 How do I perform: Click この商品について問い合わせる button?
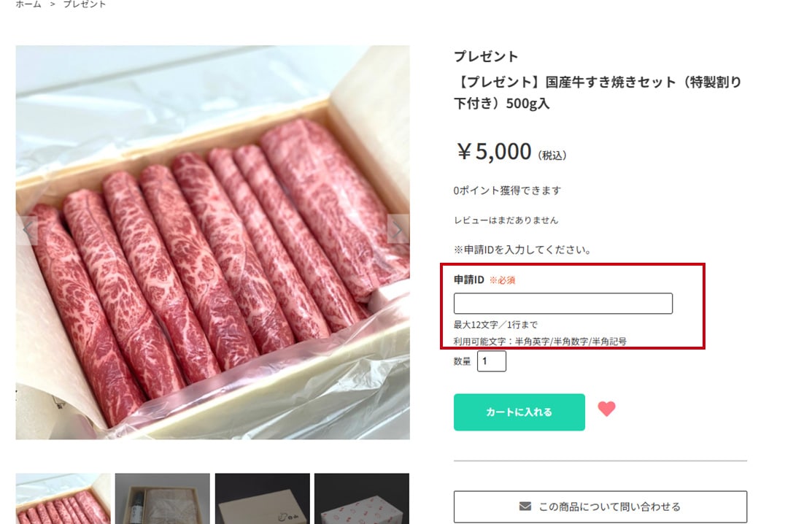600,506
